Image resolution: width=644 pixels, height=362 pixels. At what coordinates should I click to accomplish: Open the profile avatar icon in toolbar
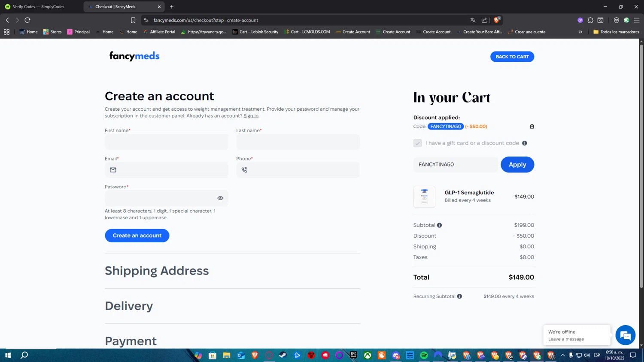click(x=626, y=20)
